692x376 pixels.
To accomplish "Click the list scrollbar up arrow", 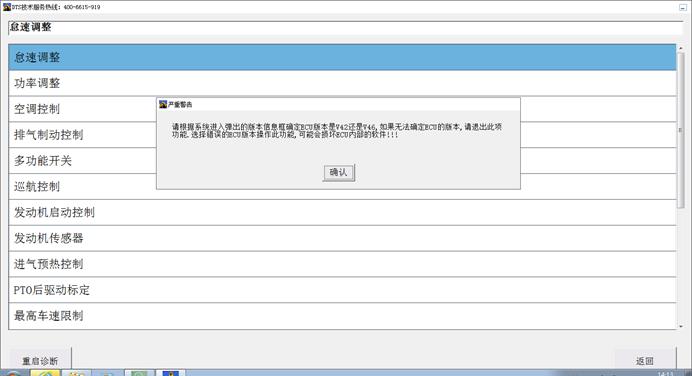I will [681, 48].
